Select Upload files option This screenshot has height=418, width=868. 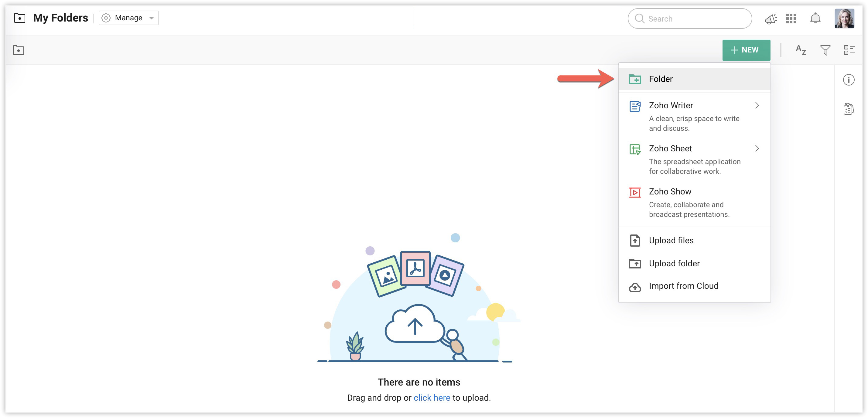tap(671, 240)
